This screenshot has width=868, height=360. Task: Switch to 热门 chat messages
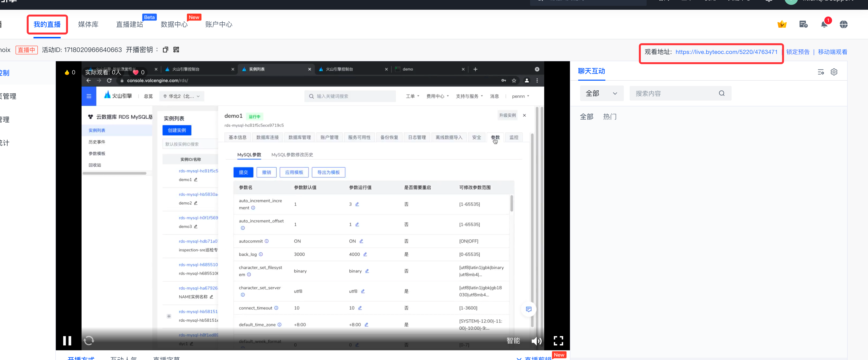(609, 117)
